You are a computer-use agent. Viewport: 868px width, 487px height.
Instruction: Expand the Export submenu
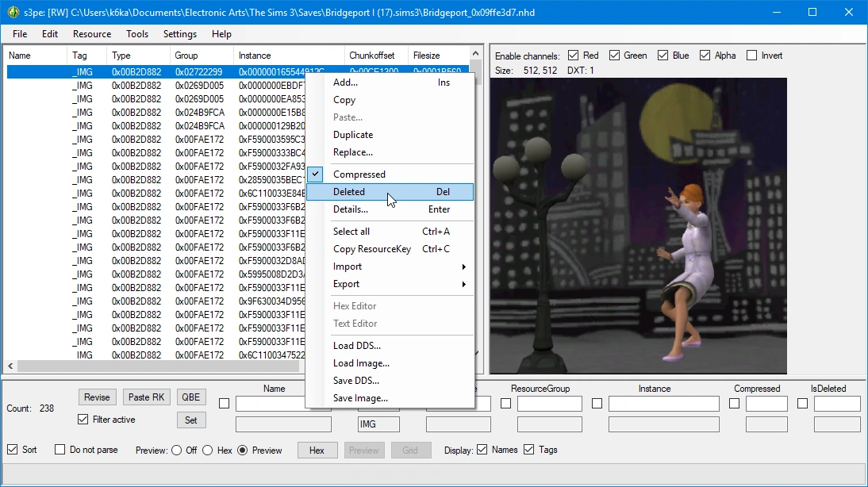(390, 284)
